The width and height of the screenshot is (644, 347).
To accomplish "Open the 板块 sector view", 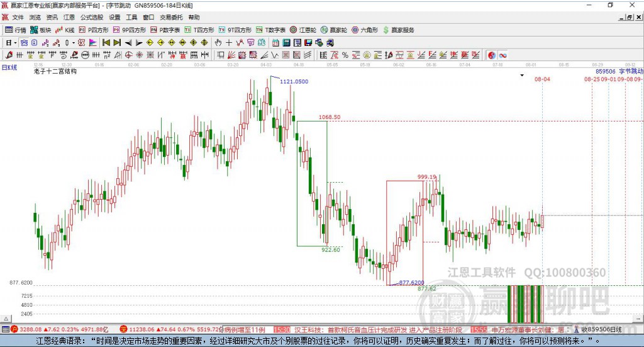I will tap(41, 30).
